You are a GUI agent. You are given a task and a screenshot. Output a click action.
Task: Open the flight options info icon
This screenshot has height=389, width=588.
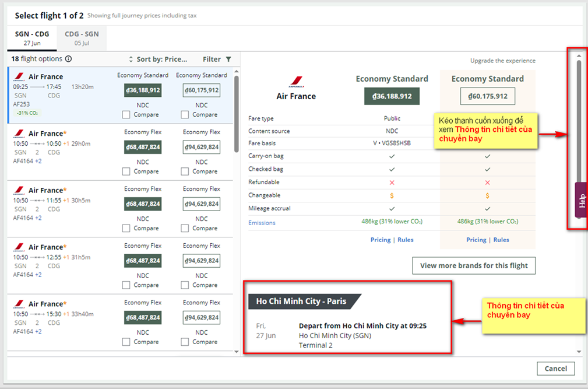click(68, 59)
